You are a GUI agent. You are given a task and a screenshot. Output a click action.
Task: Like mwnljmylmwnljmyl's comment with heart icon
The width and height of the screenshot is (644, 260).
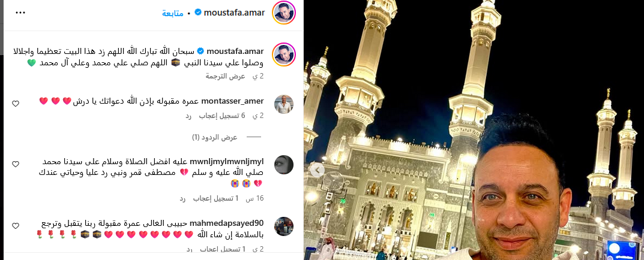16,165
